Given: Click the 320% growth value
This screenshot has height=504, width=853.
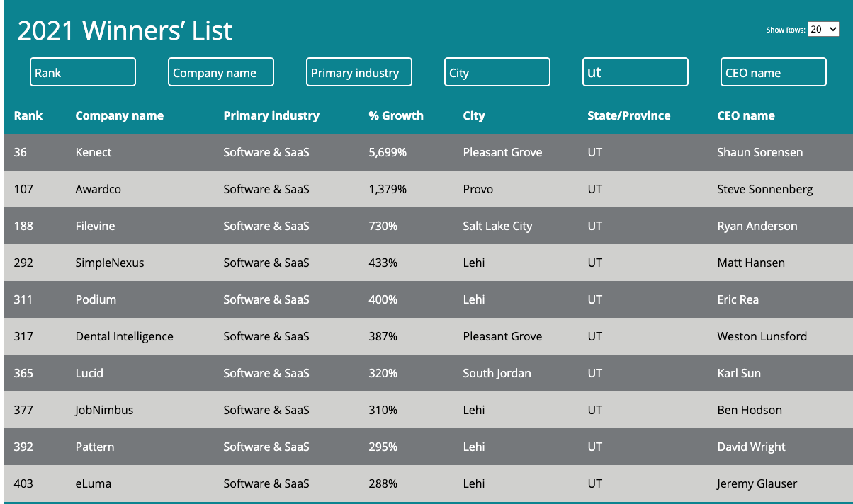Looking at the screenshot, I should (383, 373).
